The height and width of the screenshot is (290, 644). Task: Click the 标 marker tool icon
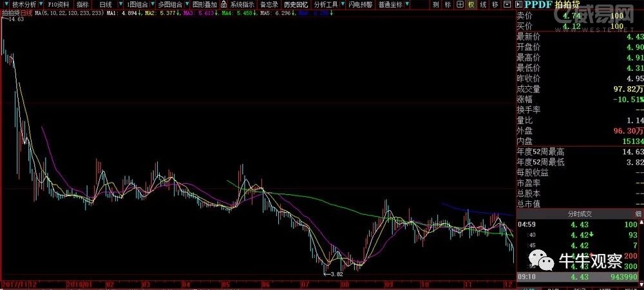pyautogui.click(x=448, y=4)
